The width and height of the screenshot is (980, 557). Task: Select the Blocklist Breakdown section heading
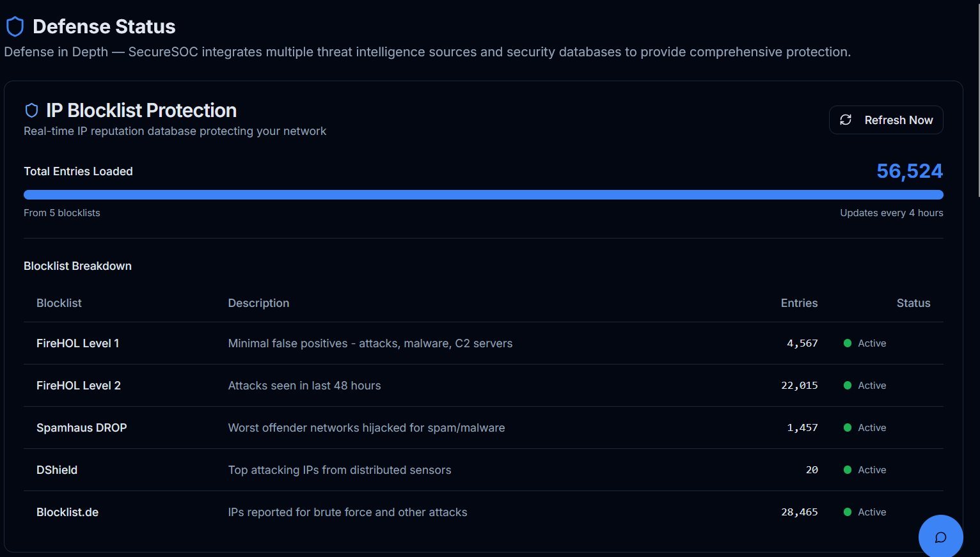pos(77,265)
